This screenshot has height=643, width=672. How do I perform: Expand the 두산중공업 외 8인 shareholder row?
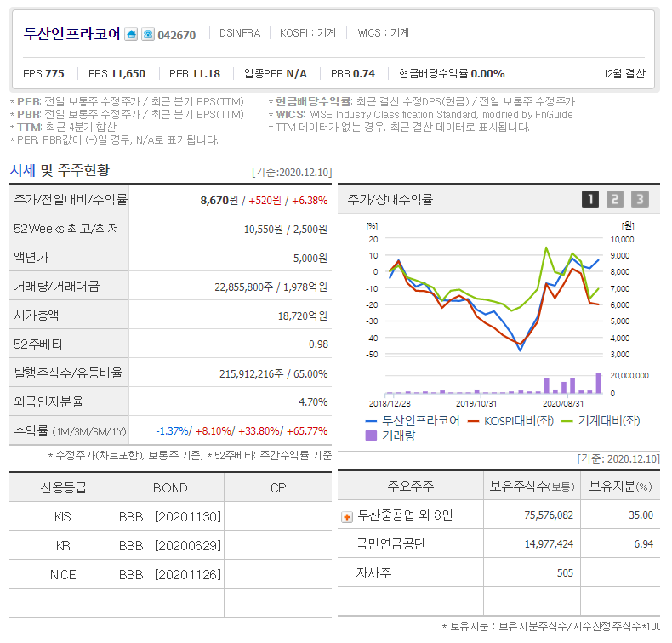point(347,517)
